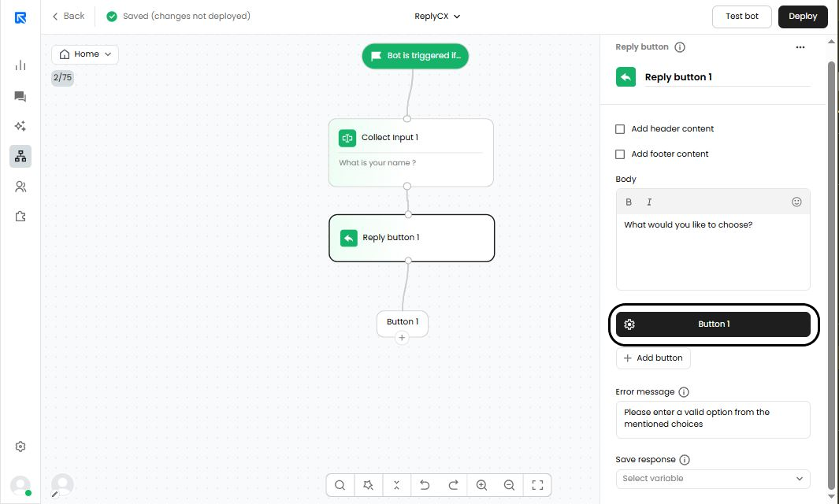Enable Add footer content checkbox

(x=620, y=154)
